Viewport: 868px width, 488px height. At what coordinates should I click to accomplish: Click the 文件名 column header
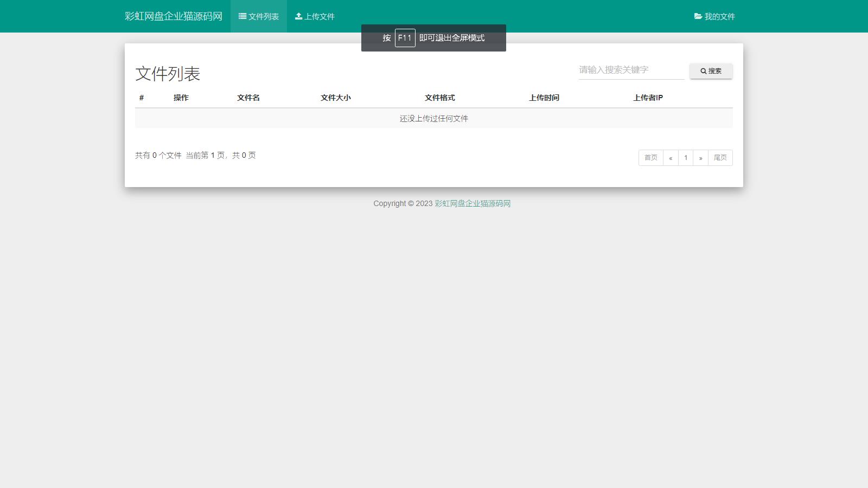click(x=248, y=98)
